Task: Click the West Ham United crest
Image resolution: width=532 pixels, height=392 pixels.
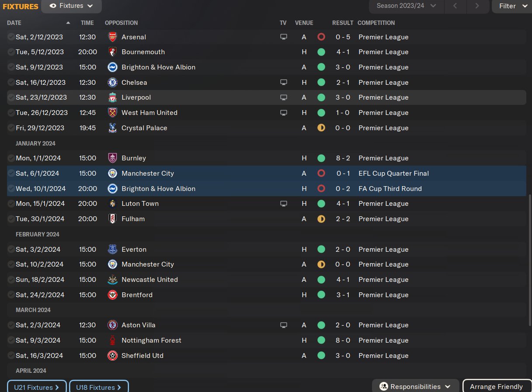Action: click(x=112, y=113)
